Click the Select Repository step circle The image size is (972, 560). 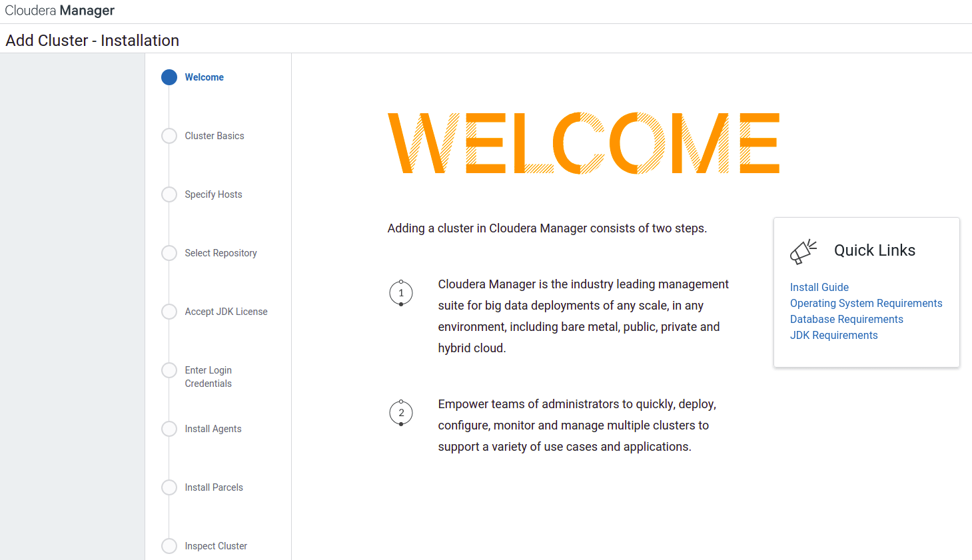click(x=169, y=253)
